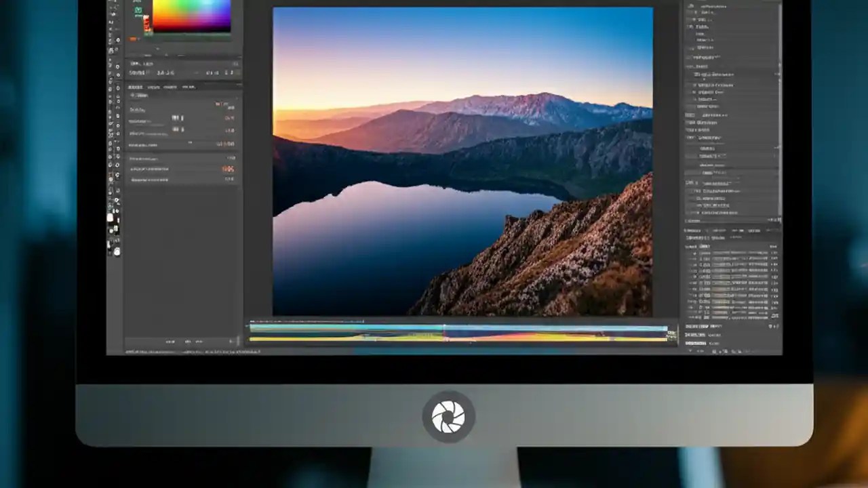This screenshot has height=488, width=868.
Task: Select the first tab above the adjustment sliders
Action: click(x=136, y=87)
